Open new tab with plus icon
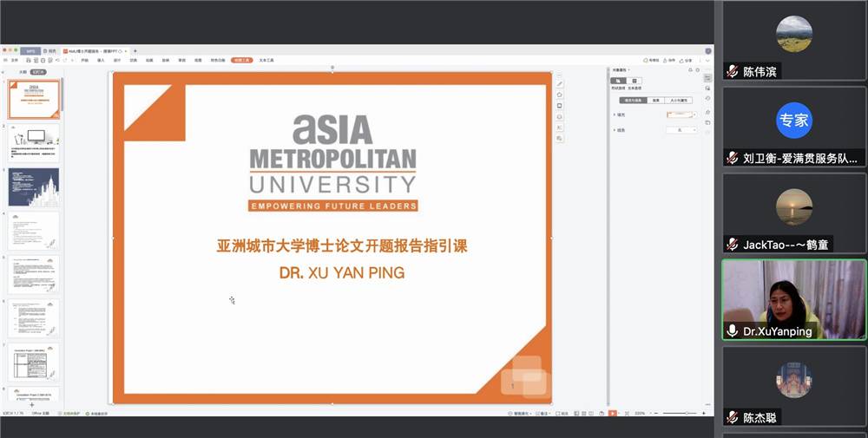 click(135, 51)
